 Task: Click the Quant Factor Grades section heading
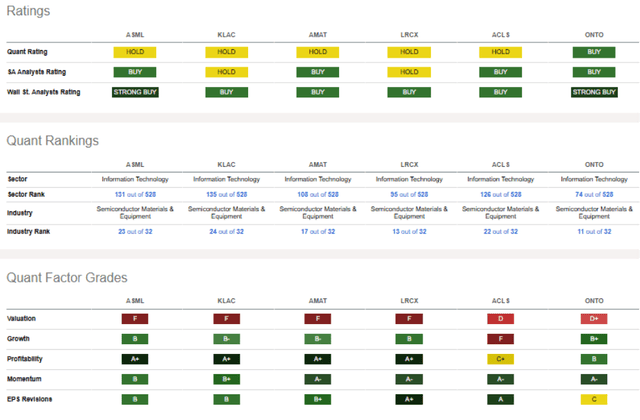pyautogui.click(x=67, y=278)
